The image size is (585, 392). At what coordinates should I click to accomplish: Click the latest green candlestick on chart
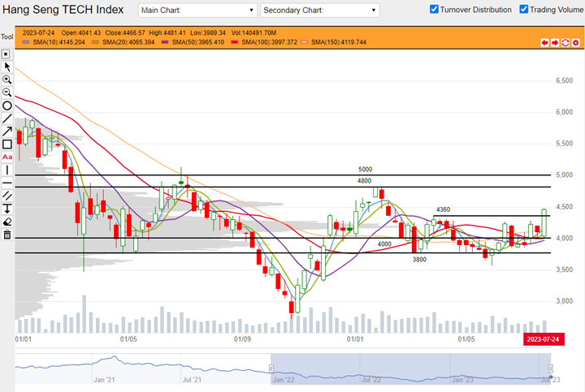pos(544,223)
